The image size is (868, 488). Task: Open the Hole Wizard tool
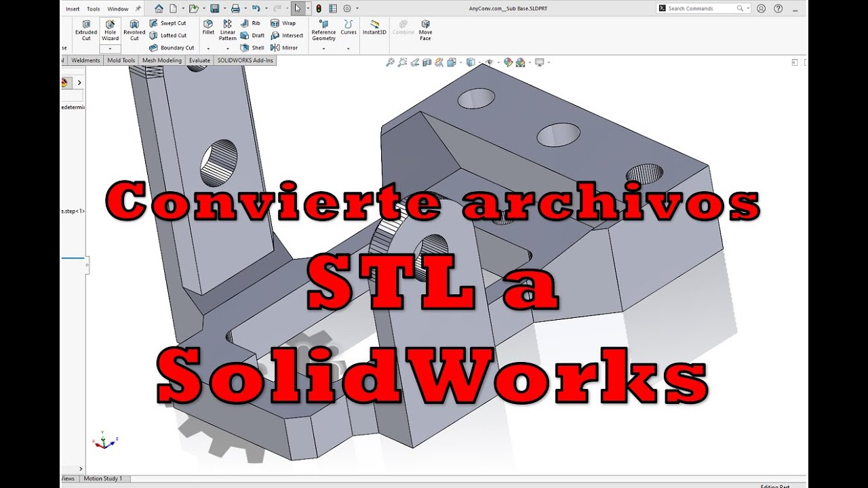point(110,30)
